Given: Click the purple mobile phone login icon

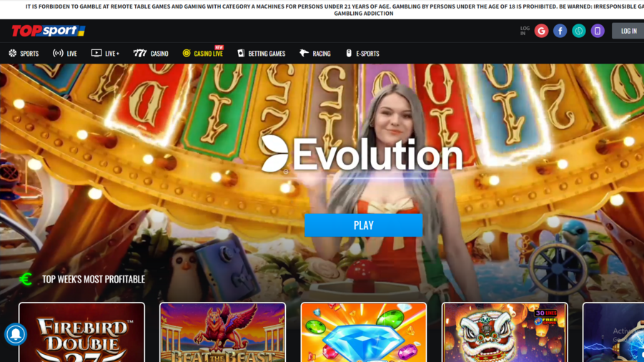Looking at the screenshot, I should tap(598, 31).
